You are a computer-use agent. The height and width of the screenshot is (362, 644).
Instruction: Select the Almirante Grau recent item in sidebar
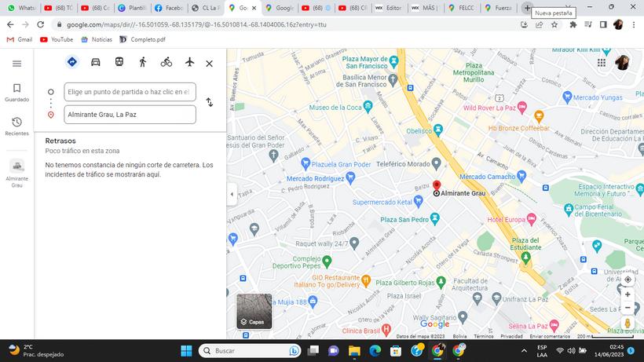[16, 174]
